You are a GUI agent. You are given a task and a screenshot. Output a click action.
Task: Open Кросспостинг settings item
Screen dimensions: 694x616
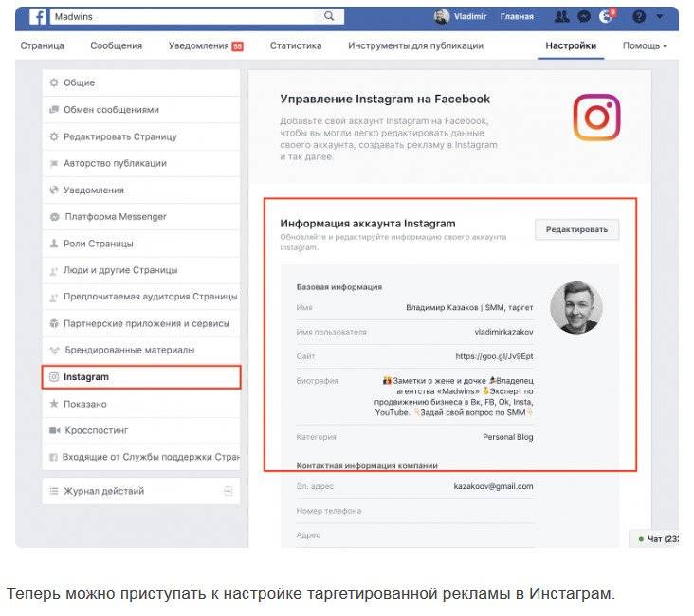(141, 430)
